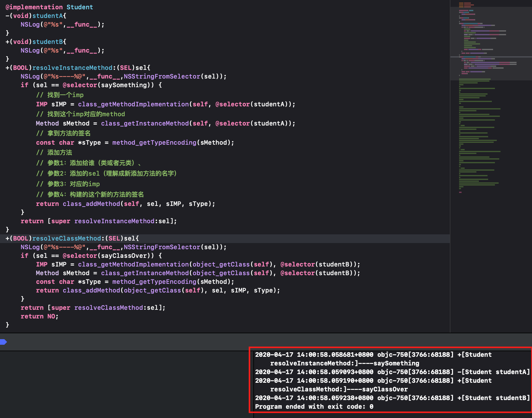532x418 pixels.
Task: Click the comment starting '// 参数3'
Action: tap(68, 184)
